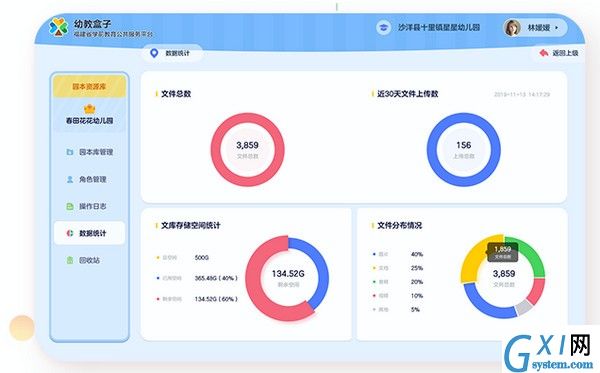Click the 近30天文件上传数 heading

pos(408,94)
